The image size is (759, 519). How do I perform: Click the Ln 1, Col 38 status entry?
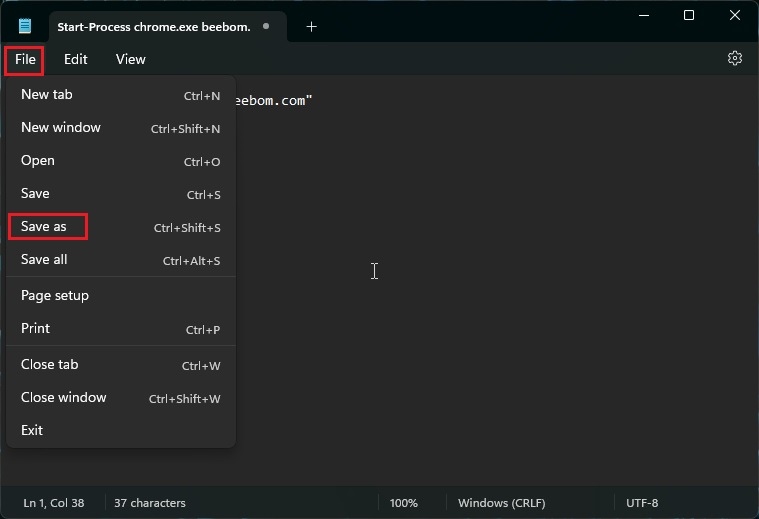[54, 503]
